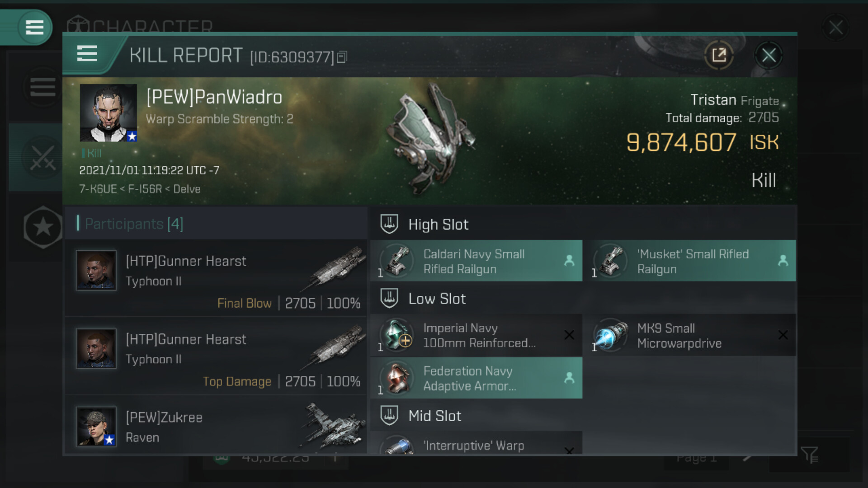868x488 pixels.
Task: Open the Kill Report menu icon
Action: tap(87, 54)
